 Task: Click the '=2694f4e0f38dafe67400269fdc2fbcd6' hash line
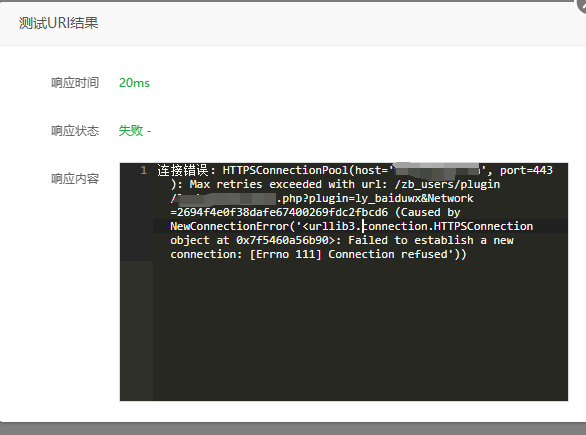coord(316,212)
